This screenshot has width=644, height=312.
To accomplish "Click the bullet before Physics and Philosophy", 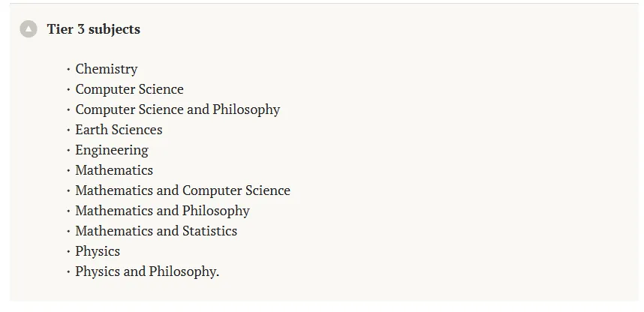I will click(x=68, y=271).
